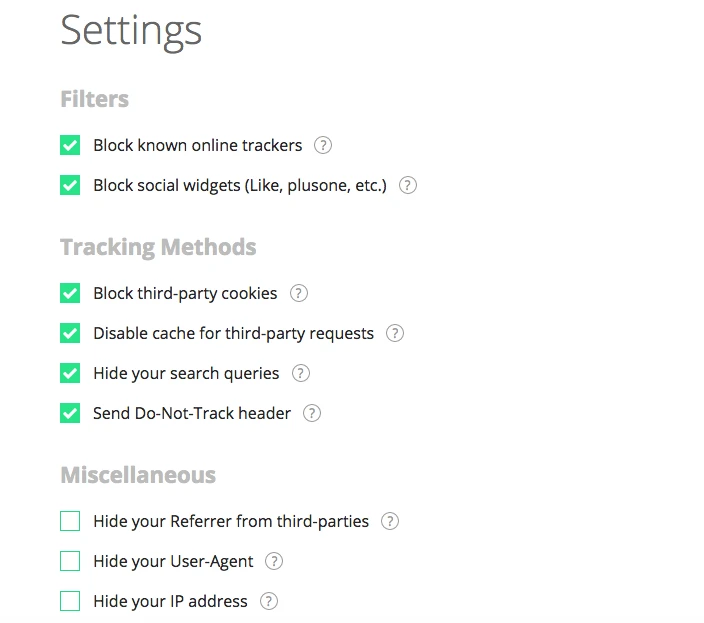Disable Send Do-Not-Track header checkbox
The height and width of the screenshot is (623, 704).
pos(70,413)
